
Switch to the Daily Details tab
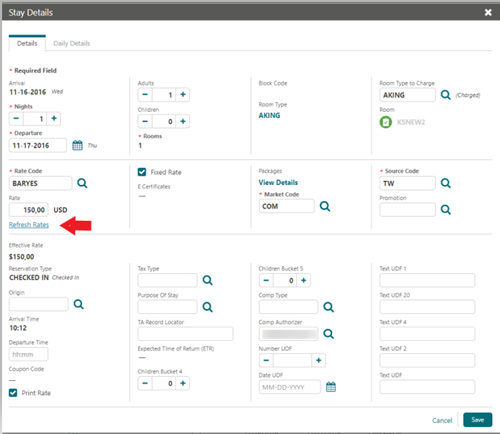tap(72, 43)
